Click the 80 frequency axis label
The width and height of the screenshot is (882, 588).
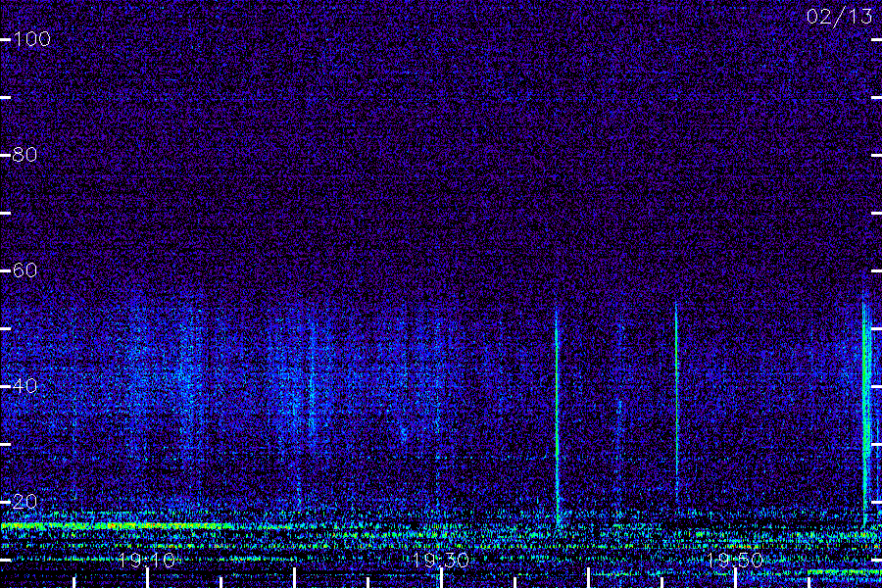coord(24,155)
